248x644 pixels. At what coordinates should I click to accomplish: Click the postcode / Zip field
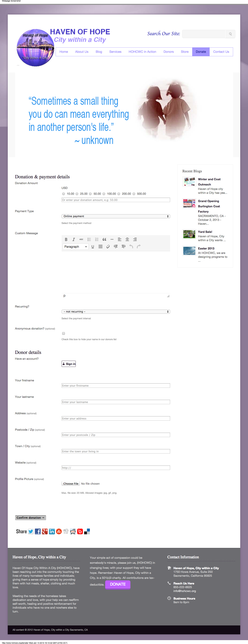(116, 435)
